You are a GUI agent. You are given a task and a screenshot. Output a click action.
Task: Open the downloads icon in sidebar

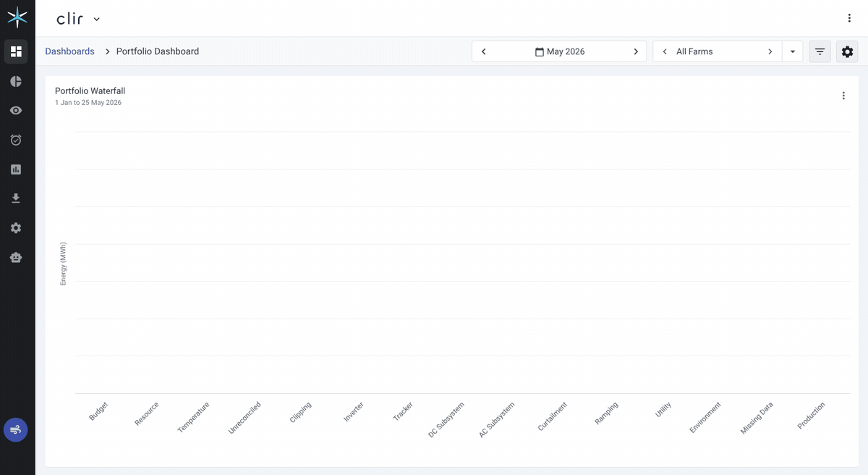pyautogui.click(x=16, y=198)
